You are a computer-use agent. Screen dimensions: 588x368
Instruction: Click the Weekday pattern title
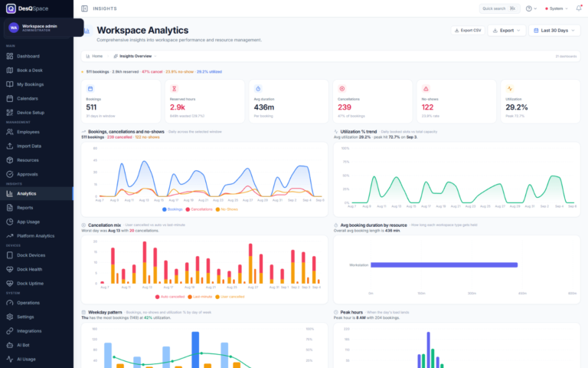coord(105,313)
